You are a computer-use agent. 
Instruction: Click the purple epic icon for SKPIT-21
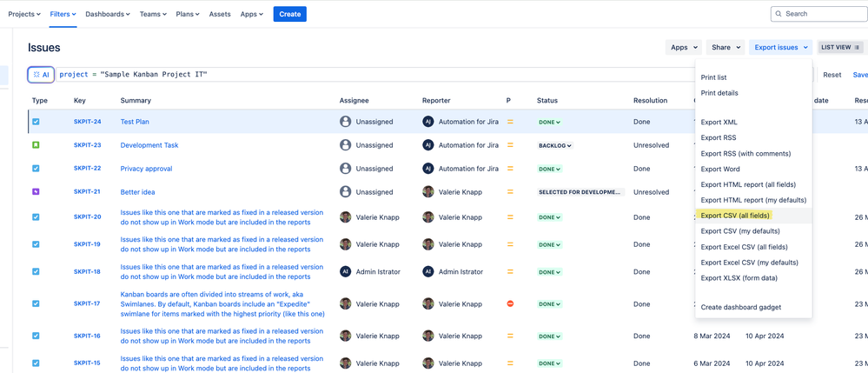tap(36, 192)
